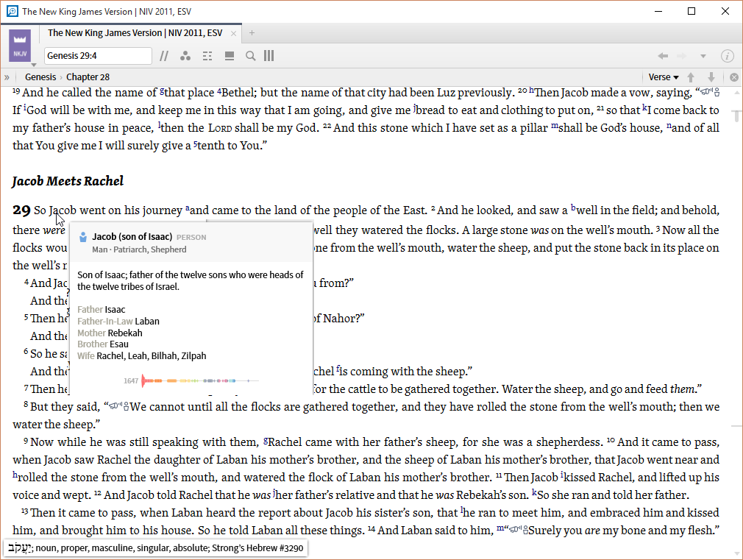Screen dimensions: 743x560
Task: Jump to the next verse arrow
Action: 711,77
